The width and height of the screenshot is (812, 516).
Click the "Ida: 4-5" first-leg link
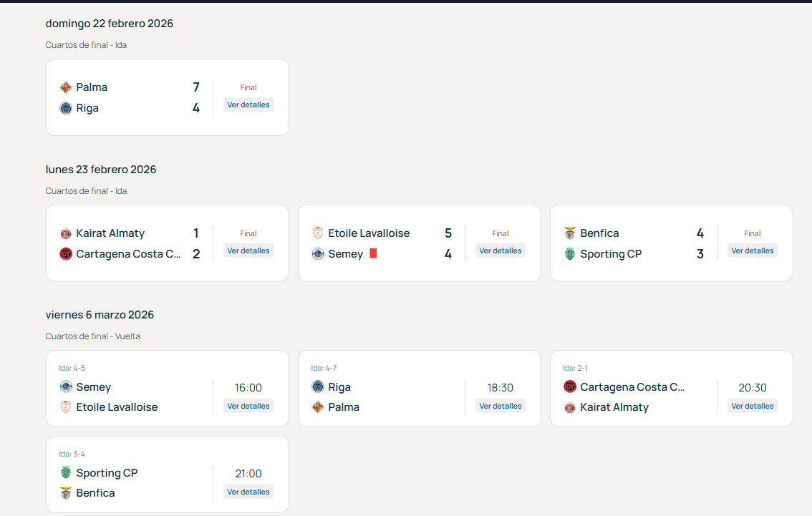(x=72, y=368)
